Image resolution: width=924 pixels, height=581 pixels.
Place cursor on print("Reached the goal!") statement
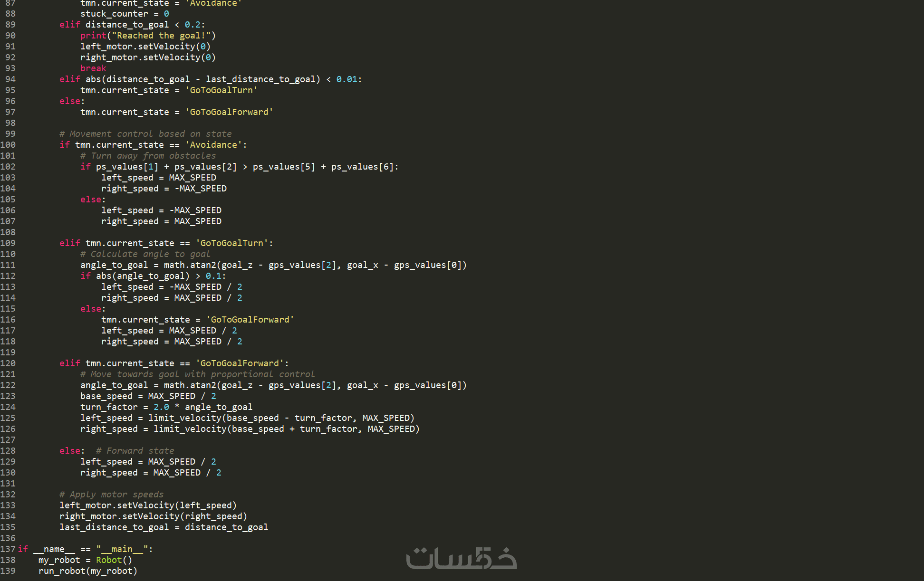coord(148,36)
